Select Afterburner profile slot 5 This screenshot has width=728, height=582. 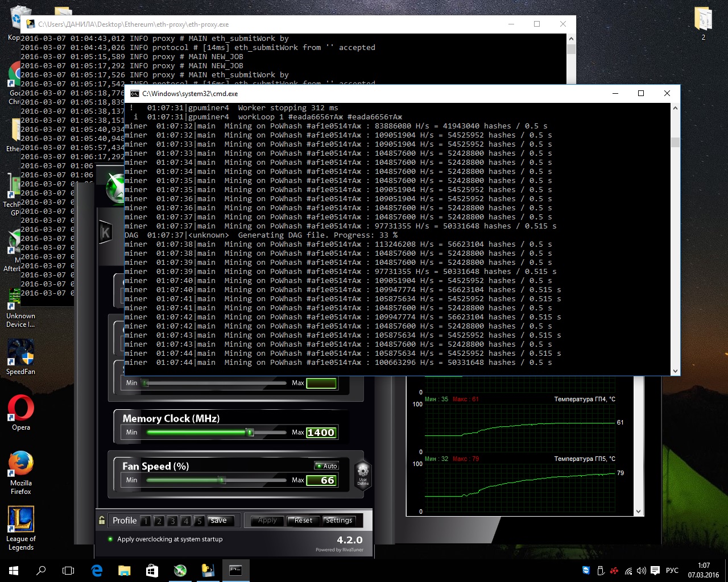click(199, 521)
